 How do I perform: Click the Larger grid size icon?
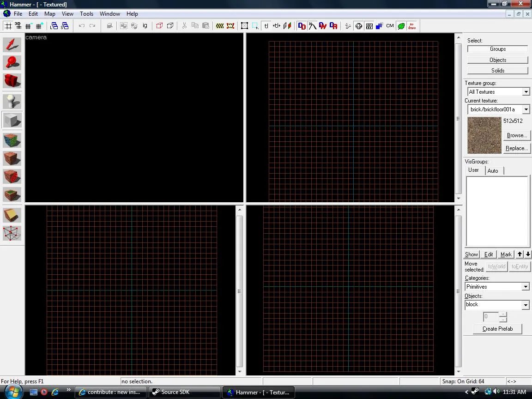39,26
